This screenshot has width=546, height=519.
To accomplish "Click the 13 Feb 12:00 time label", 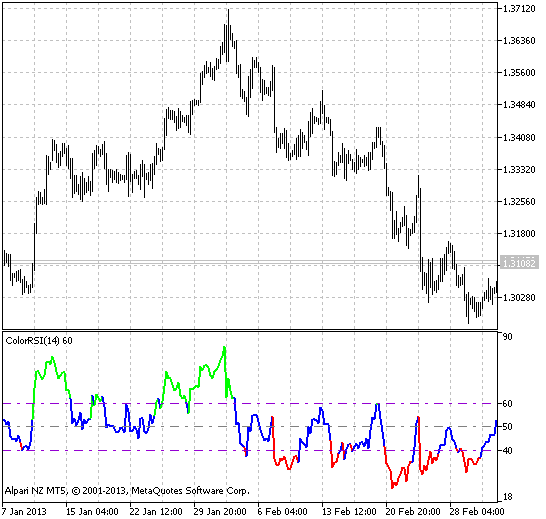I will [x=350, y=512].
